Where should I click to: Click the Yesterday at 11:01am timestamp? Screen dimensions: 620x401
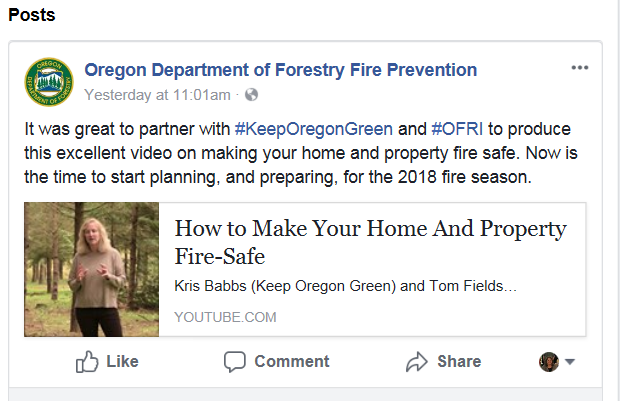158,95
